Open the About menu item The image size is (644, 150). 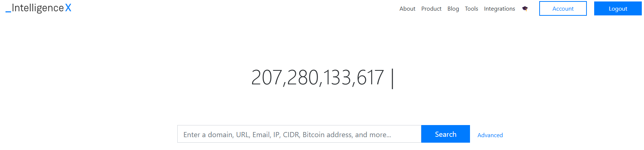pyautogui.click(x=407, y=8)
